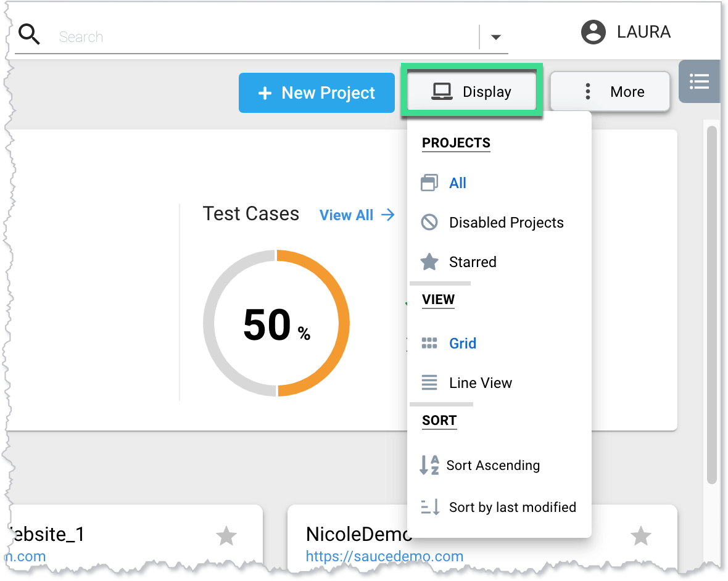Star the NicoleDemo project
728x581 pixels.
coord(641,535)
